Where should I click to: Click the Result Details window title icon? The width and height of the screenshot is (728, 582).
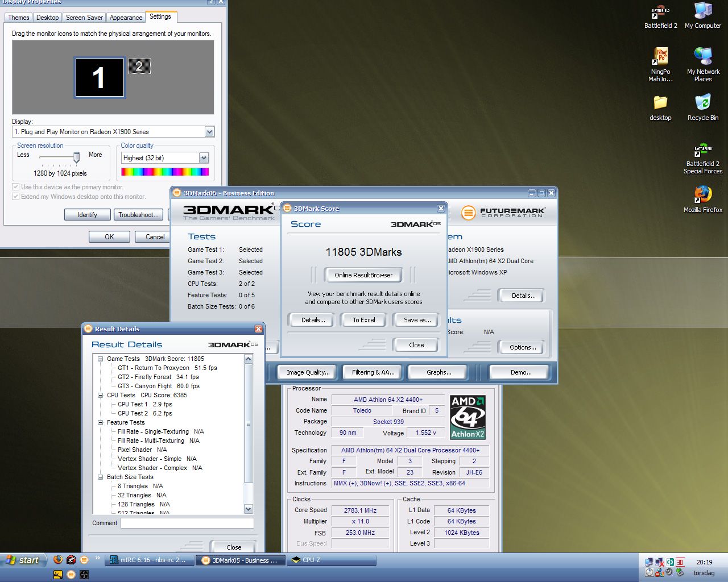point(88,329)
